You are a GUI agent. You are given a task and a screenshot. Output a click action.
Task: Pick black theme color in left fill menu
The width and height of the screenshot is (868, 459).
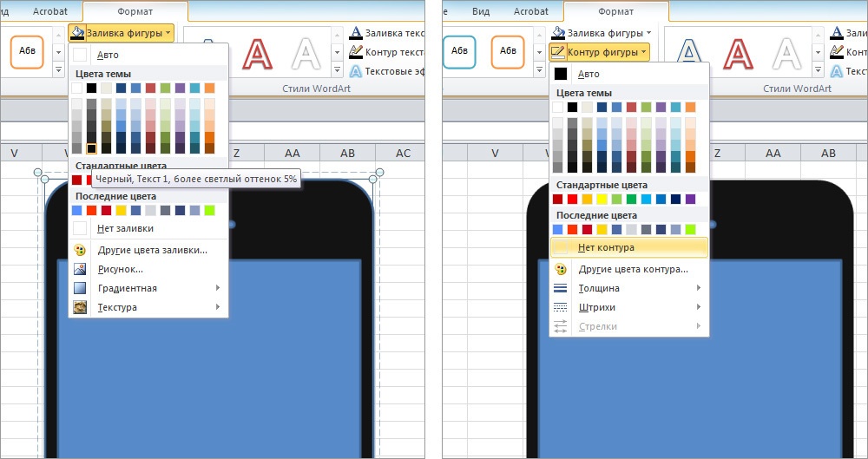[x=91, y=88]
